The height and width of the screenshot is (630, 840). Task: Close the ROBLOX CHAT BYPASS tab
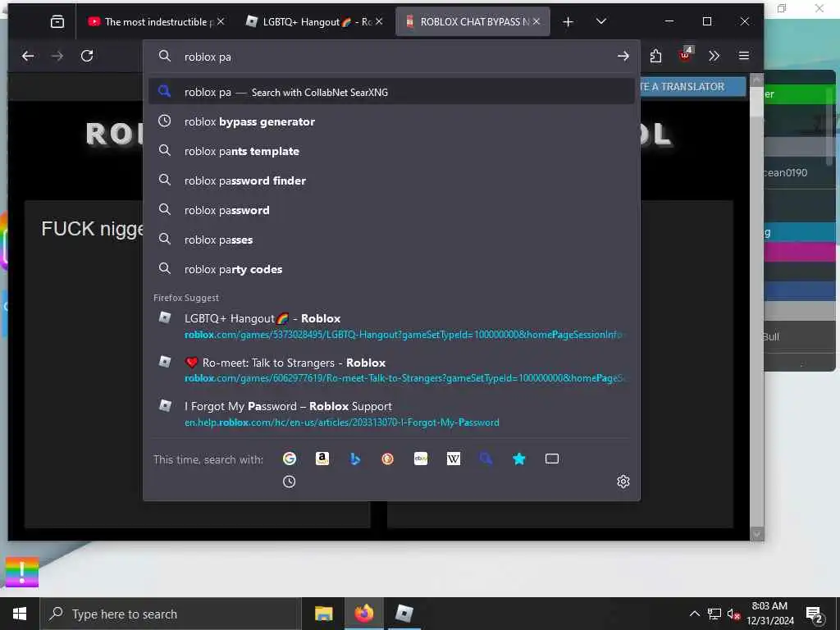(x=536, y=21)
